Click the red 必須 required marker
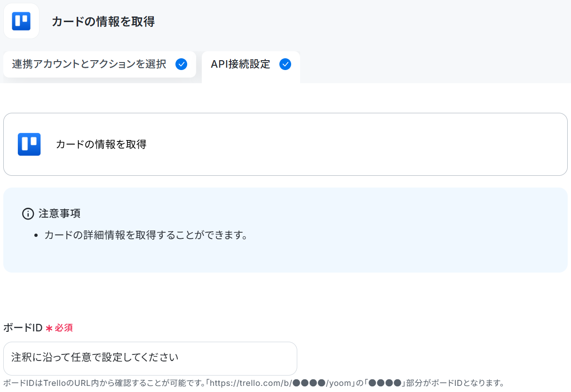The width and height of the screenshot is (571, 392). tap(64, 328)
